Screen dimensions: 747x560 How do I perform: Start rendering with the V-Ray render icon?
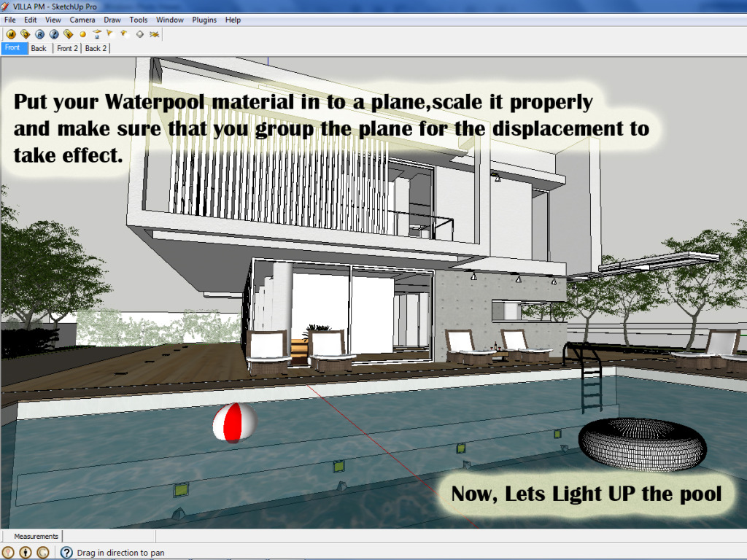click(x=39, y=34)
